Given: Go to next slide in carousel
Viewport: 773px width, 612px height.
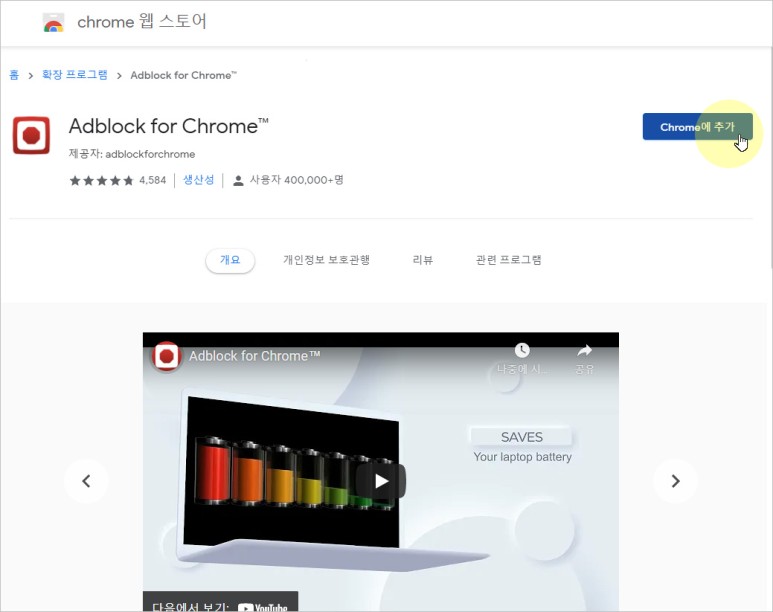Looking at the screenshot, I should pos(675,481).
